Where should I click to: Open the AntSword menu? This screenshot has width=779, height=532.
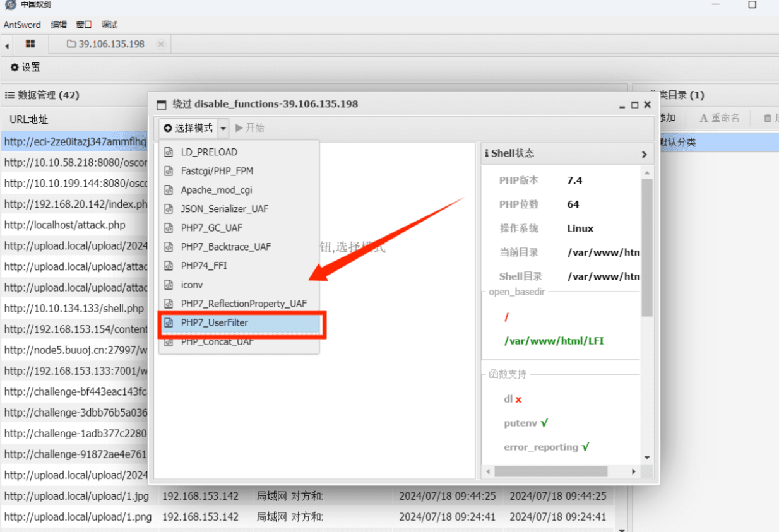pyautogui.click(x=22, y=25)
